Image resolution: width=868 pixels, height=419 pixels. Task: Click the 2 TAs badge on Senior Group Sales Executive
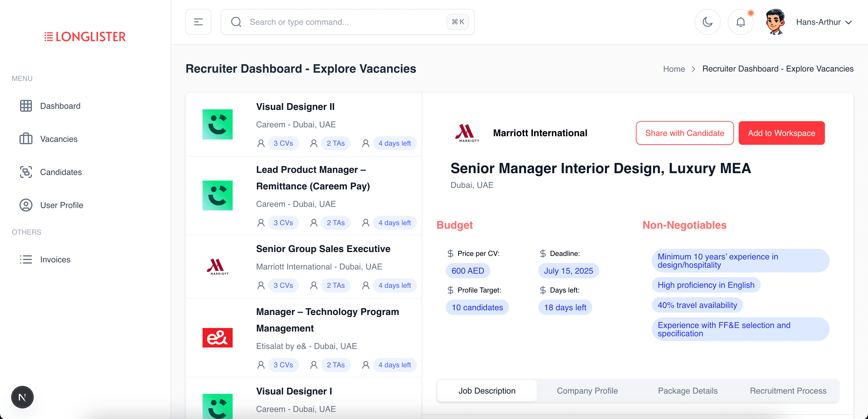336,285
